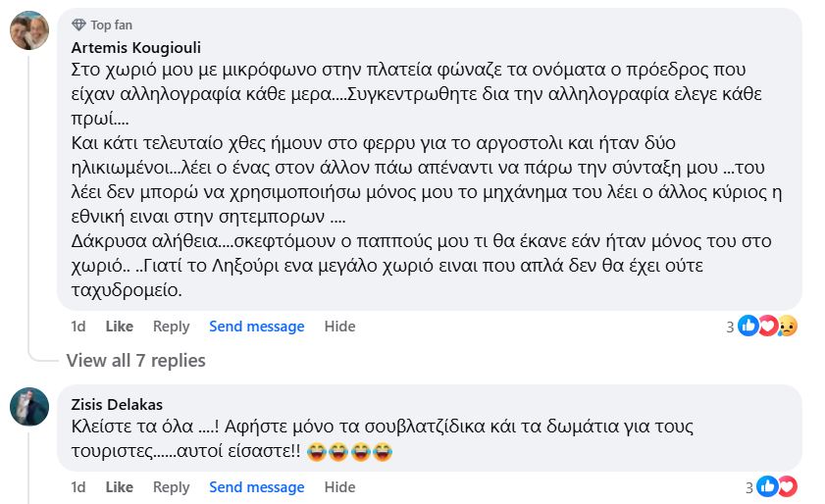Click the blue like reaction on Artemis's comment
825x504 pixels.
(748, 327)
